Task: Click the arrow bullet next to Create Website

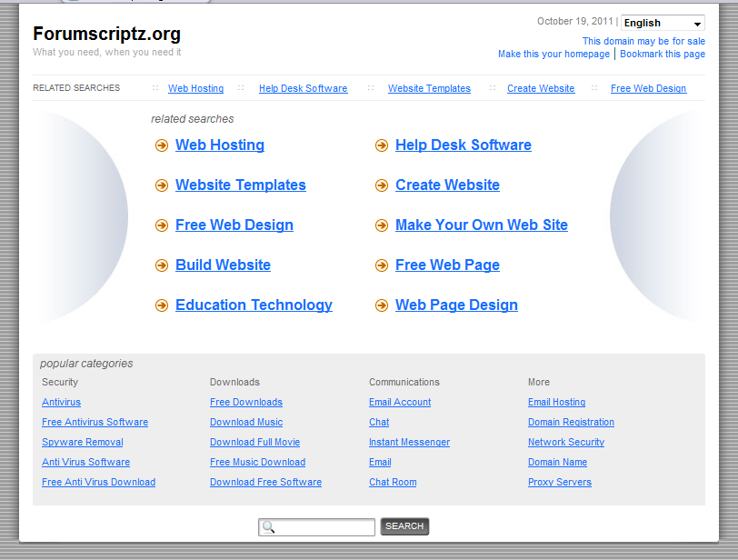Action: (x=381, y=185)
